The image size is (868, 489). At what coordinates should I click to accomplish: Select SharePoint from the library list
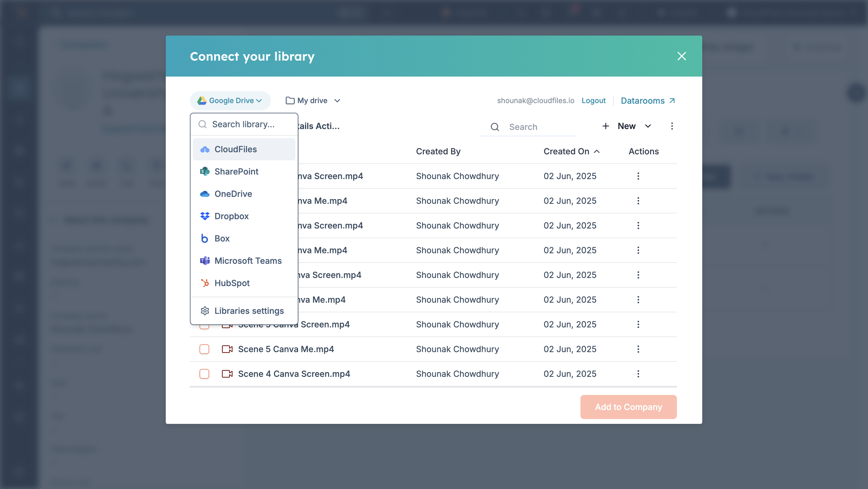244,172
